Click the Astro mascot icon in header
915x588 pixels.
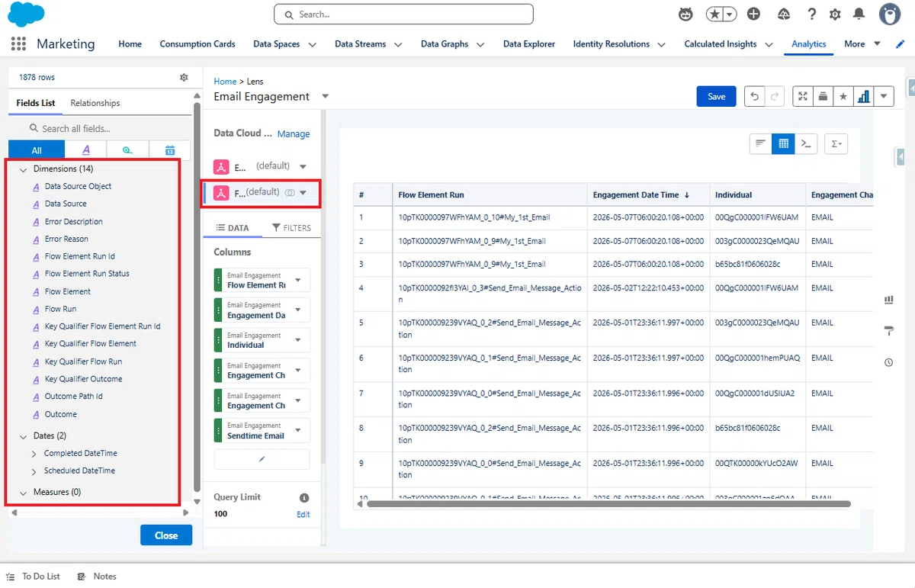click(685, 14)
